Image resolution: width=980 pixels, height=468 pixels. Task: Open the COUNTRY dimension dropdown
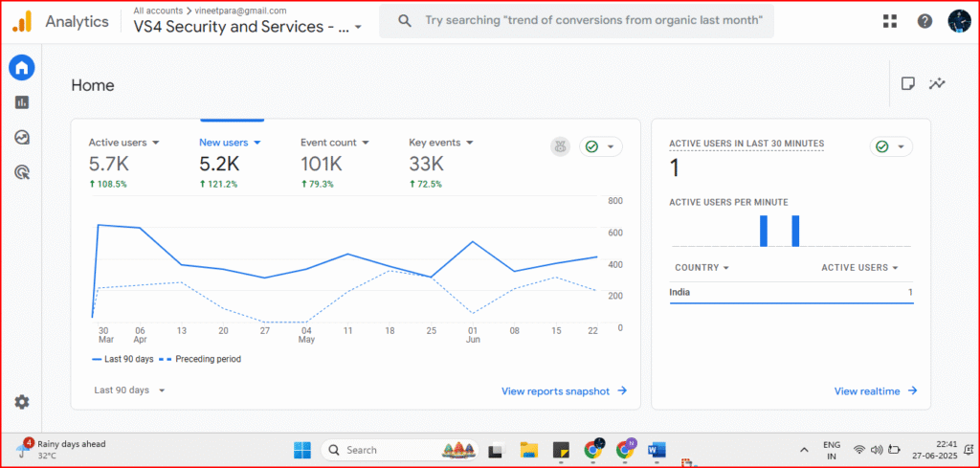point(702,267)
